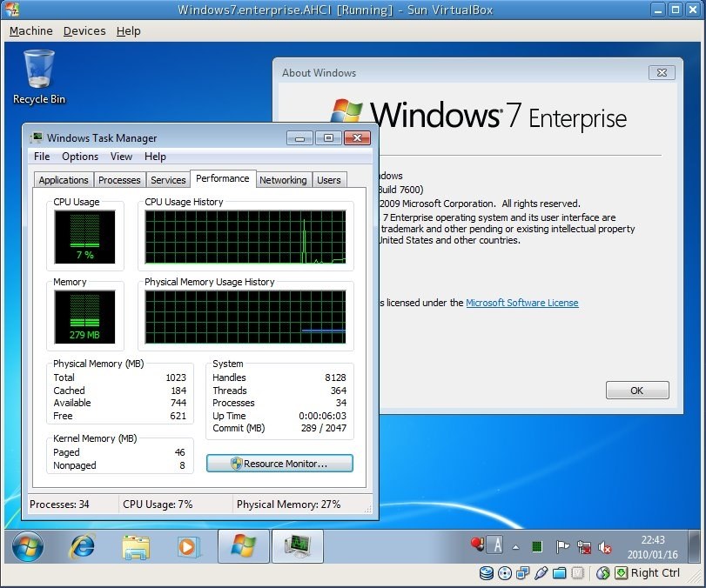Viewport: 706px width, 588px height.
Task: Click the VirtualBox window title icon
Action: 11,10
